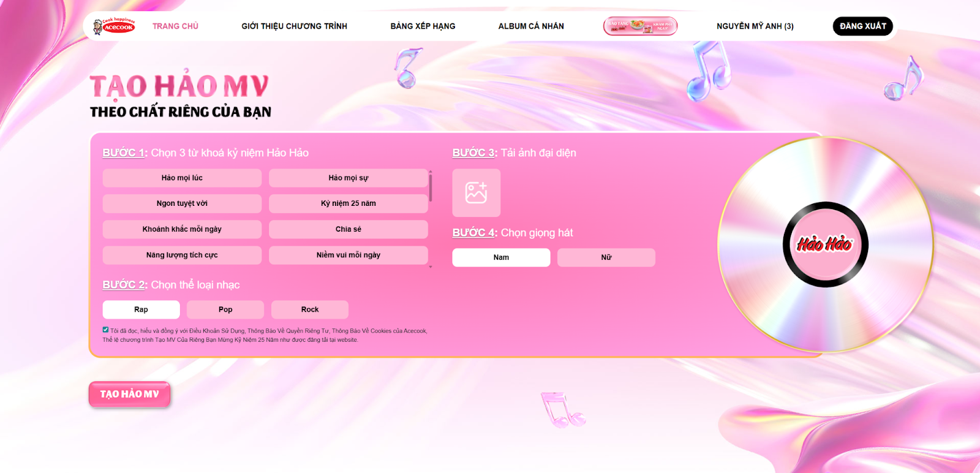Viewport: 980px width, 473px height.
Task: Tick the terms agreement checkbox
Action: (105, 330)
